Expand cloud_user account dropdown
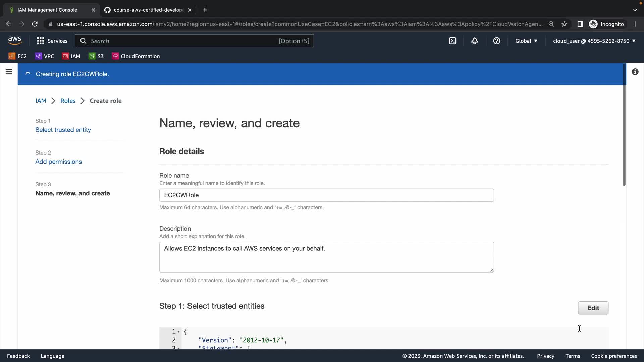The image size is (644, 362). tap(594, 41)
